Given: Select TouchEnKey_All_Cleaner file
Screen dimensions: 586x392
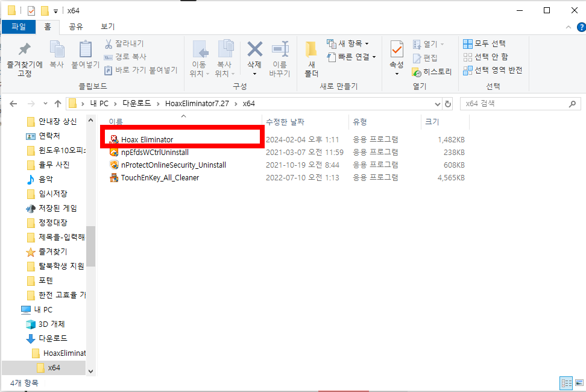Looking at the screenshot, I should click(160, 178).
